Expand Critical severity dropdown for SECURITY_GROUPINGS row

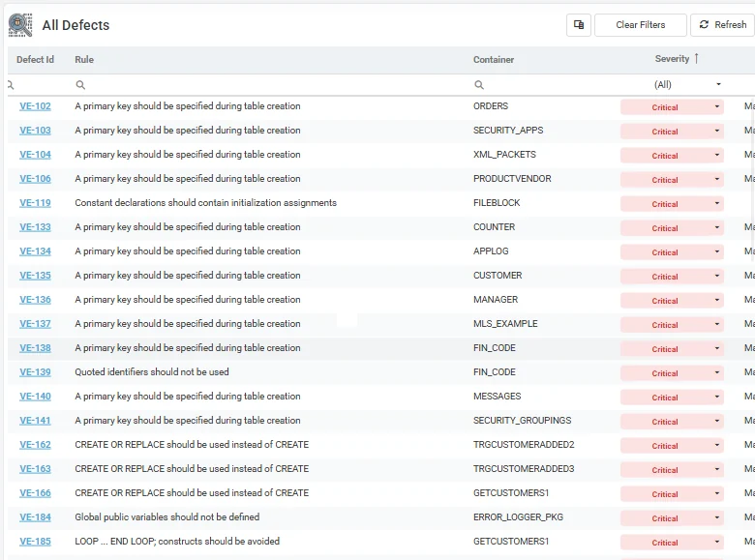pos(717,421)
